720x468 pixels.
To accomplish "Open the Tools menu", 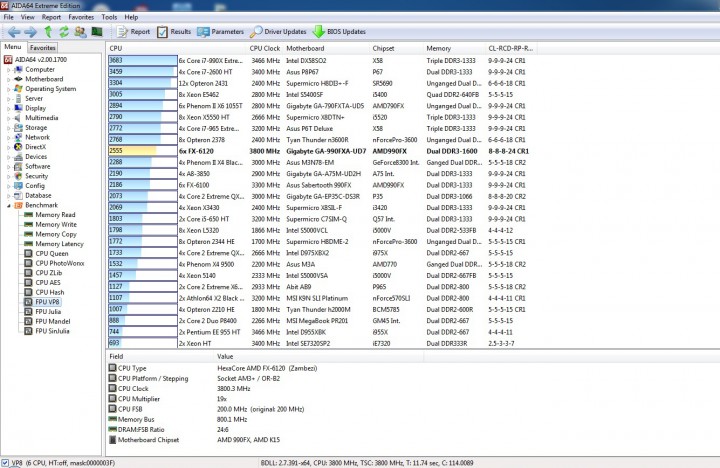I will [x=109, y=17].
